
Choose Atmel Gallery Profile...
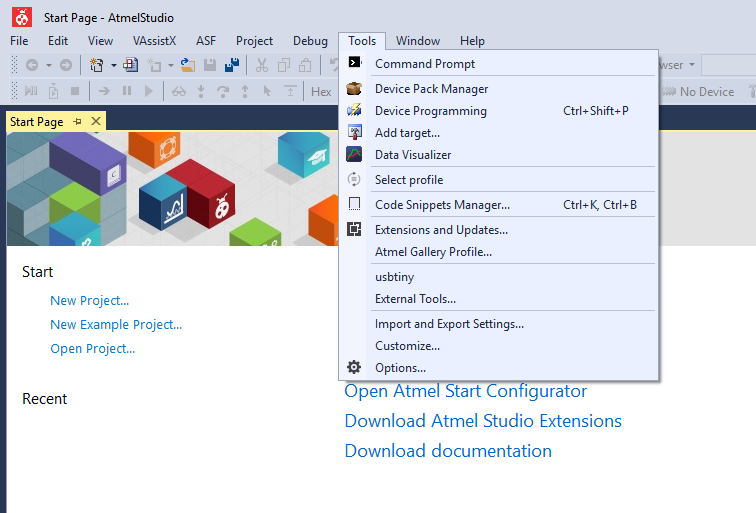coord(499,252)
